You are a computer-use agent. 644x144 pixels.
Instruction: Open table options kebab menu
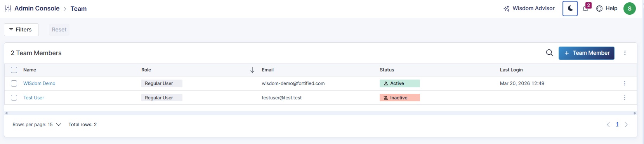click(625, 53)
